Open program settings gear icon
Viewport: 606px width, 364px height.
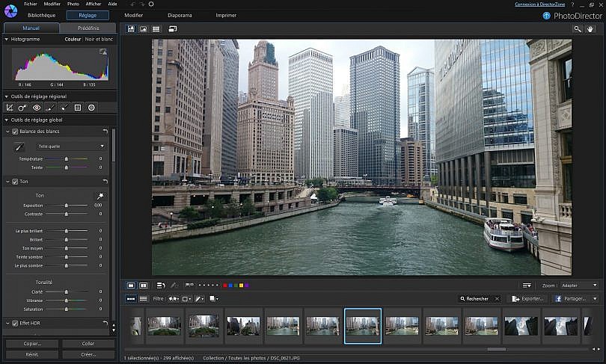(x=151, y=4)
